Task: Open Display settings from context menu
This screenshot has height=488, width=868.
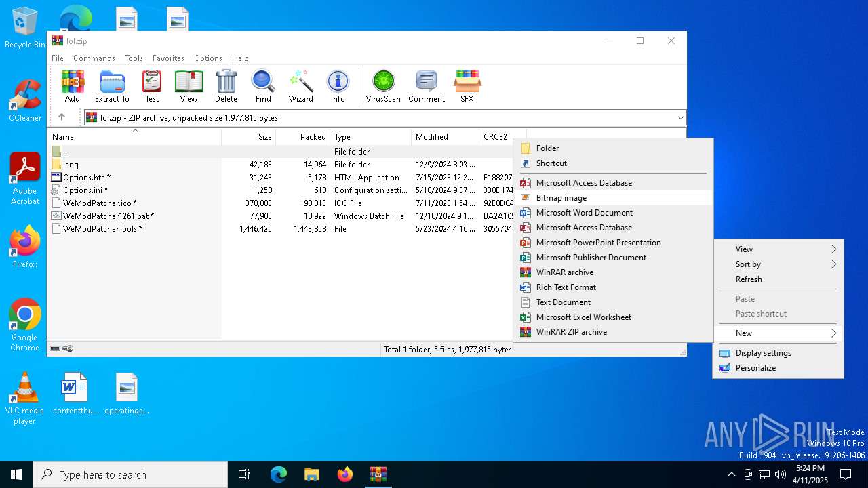Action: (778, 353)
